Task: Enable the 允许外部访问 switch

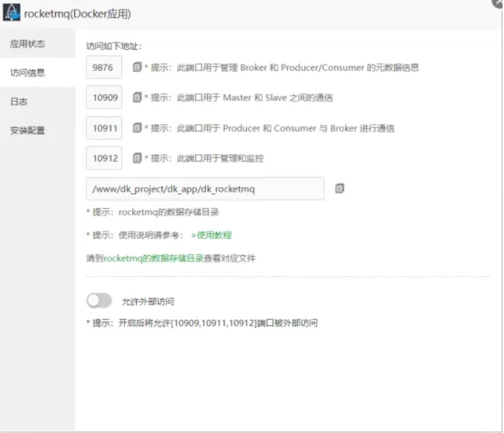Action: pos(99,301)
